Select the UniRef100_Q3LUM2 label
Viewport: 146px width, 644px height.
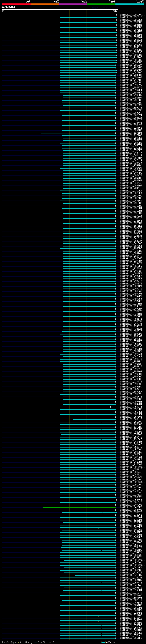pyautogui.click(x=131, y=100)
